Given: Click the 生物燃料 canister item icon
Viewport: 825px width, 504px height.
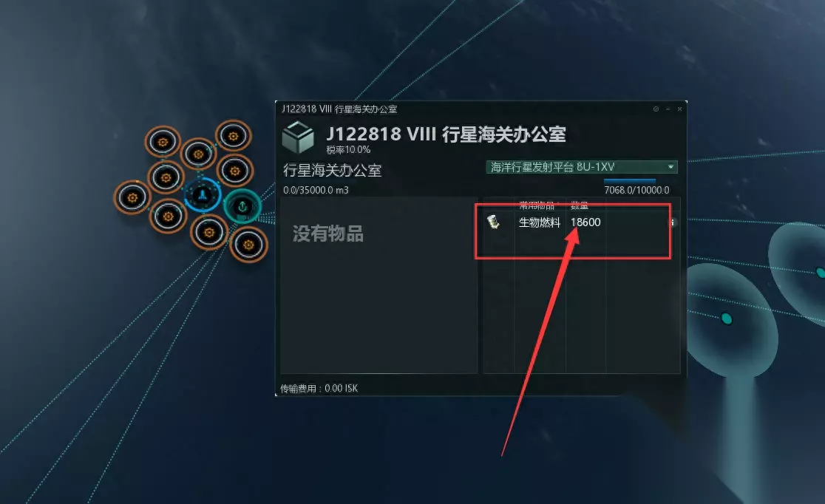Looking at the screenshot, I should click(x=493, y=222).
